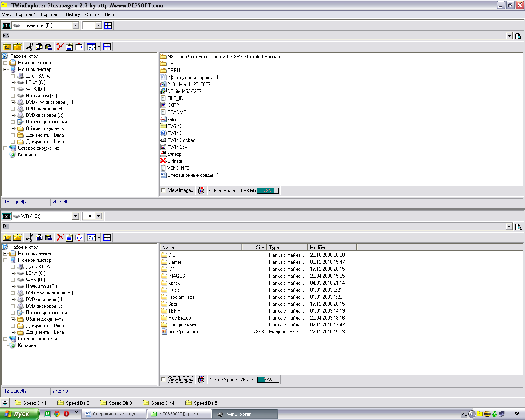Screen dimensions: 525x420
Task: Sort by Modified column header
Action: (x=332, y=247)
